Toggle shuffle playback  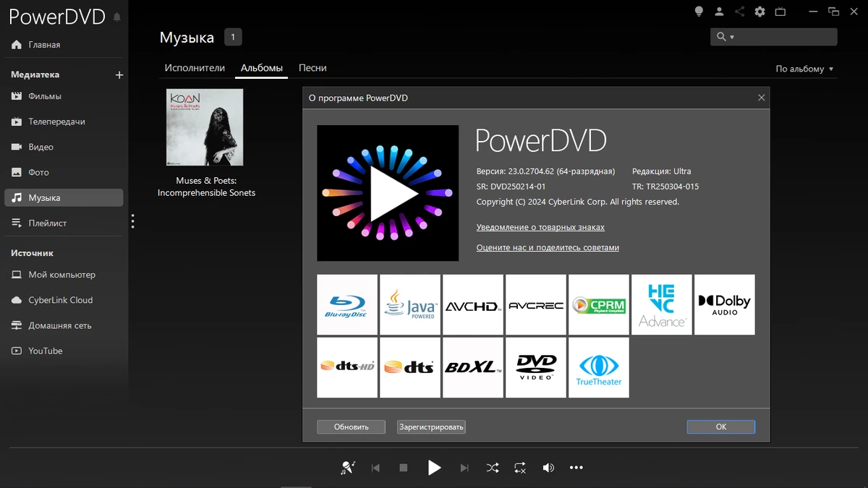click(x=493, y=468)
